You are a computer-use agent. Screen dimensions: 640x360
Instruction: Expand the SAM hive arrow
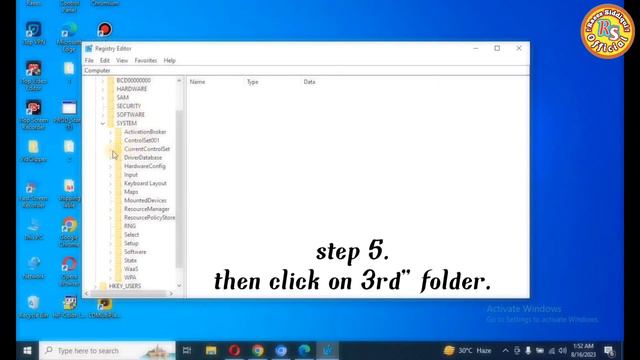pyautogui.click(x=103, y=98)
